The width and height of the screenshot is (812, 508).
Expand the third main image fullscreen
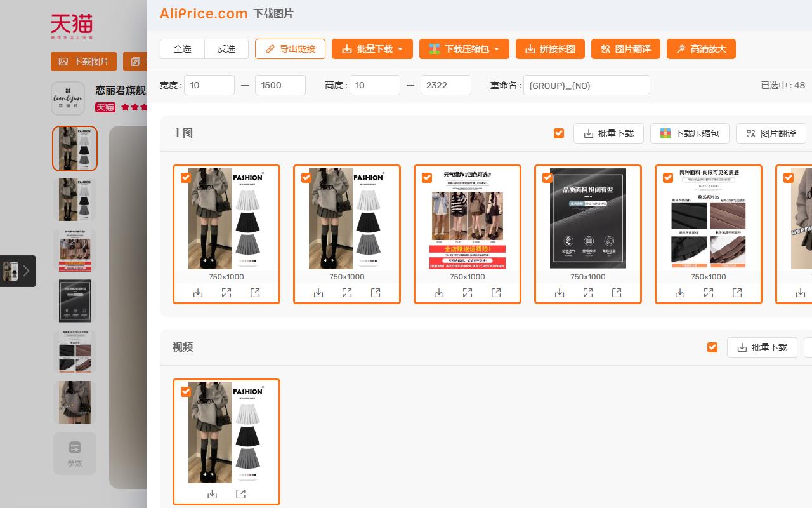coord(468,293)
